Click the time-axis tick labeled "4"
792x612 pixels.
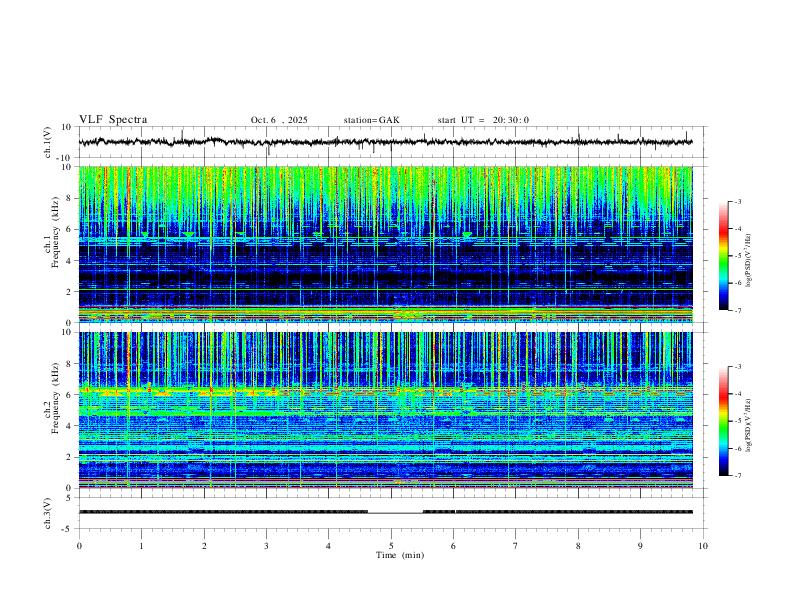click(329, 546)
